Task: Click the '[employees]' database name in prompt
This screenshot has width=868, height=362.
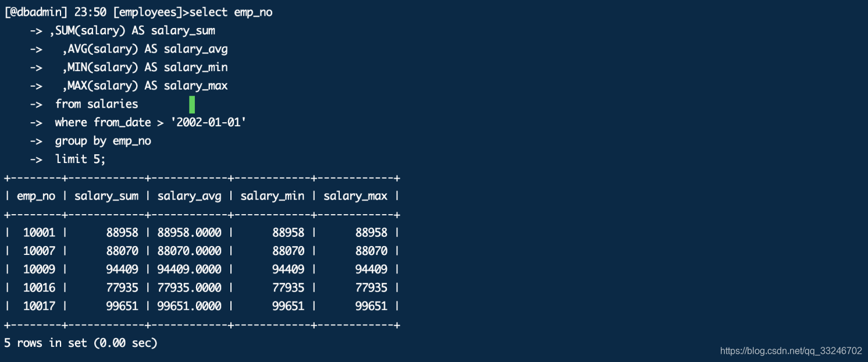Action: tap(147, 12)
